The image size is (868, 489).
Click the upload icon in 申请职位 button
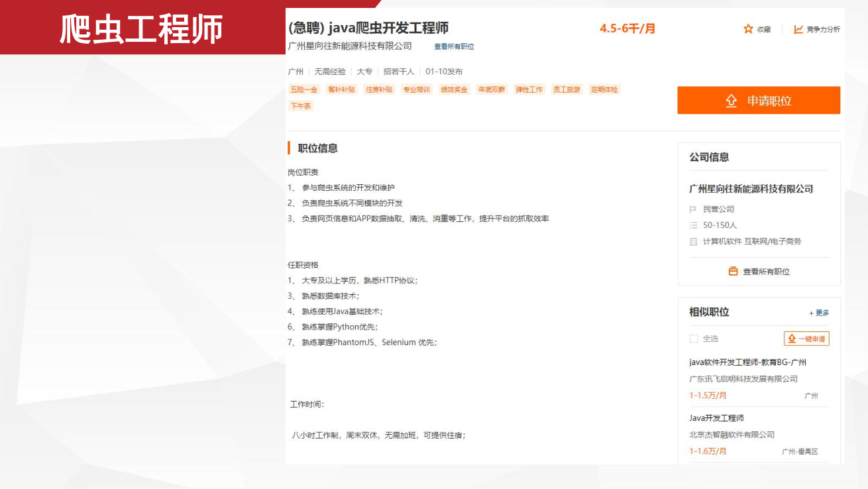click(731, 101)
